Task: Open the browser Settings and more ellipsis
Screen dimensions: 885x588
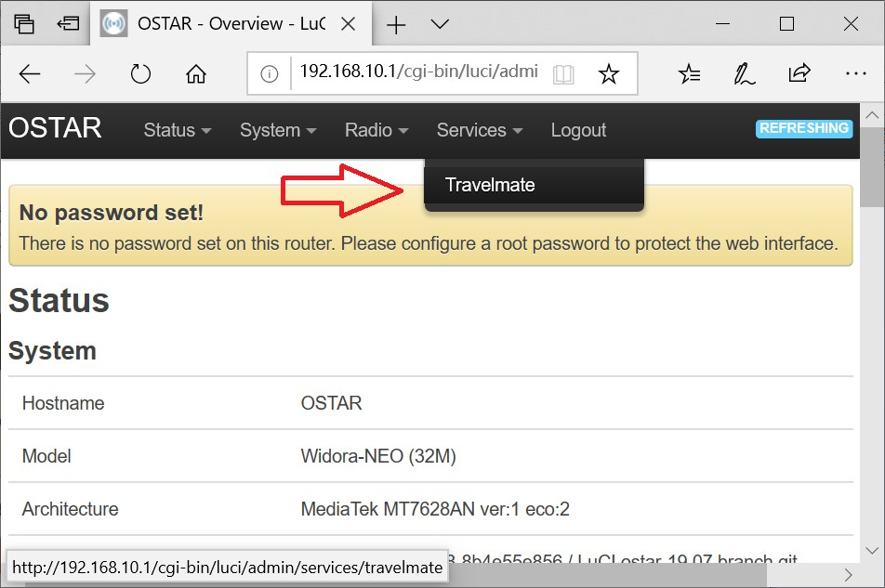Action: pos(855,74)
